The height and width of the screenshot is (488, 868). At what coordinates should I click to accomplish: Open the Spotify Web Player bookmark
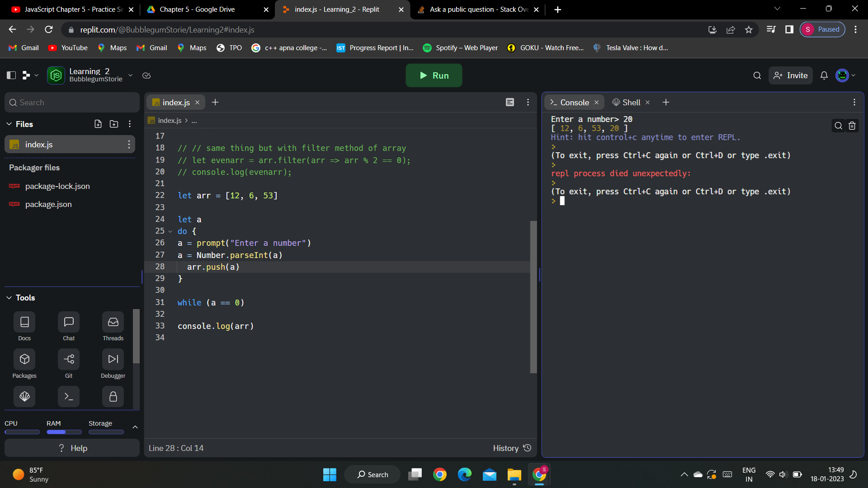click(460, 48)
